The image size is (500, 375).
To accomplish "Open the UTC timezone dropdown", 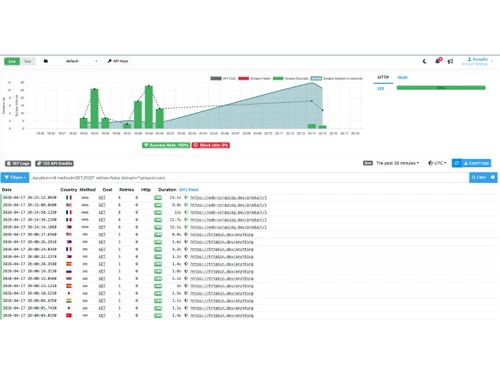I will pyautogui.click(x=437, y=163).
